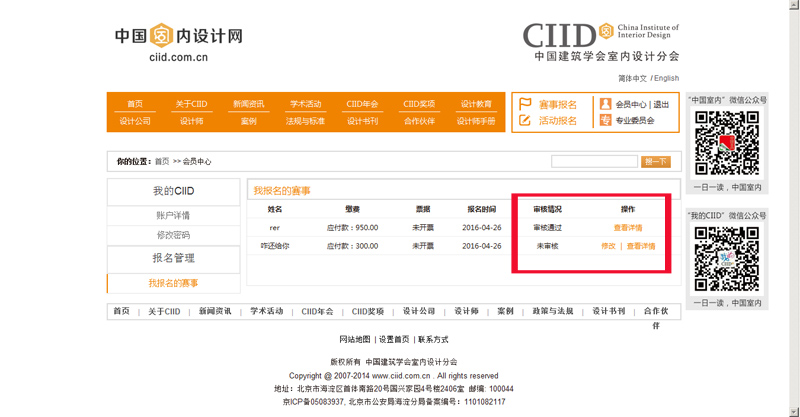This screenshot has height=417, width=800.
Task: Open 修改密码 in the left sidebar
Action: (173, 235)
